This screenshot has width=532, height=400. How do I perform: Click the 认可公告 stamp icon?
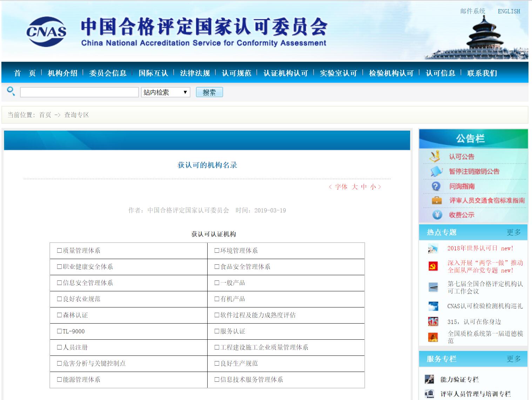pos(435,156)
